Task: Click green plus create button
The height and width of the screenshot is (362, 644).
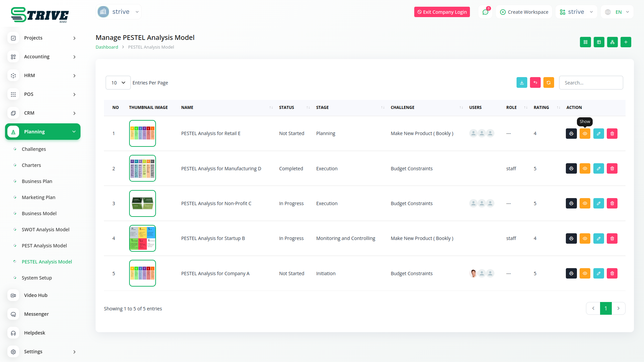Action: pos(626,42)
